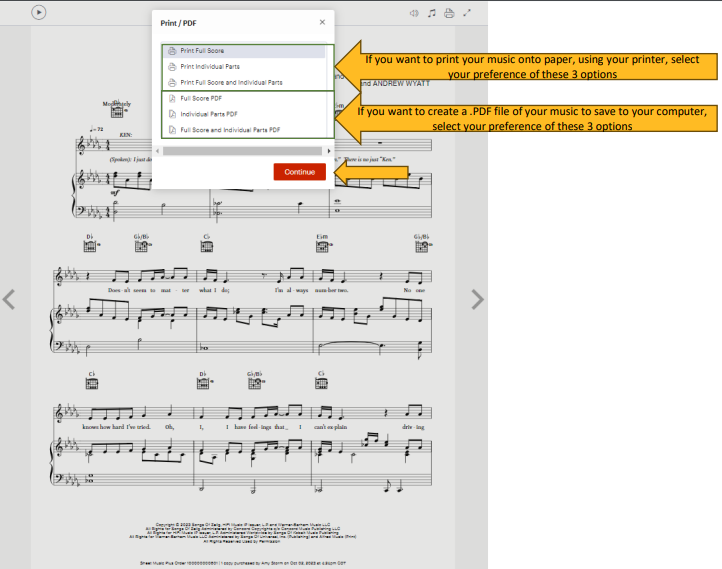The image size is (722, 569).
Task: Close the Print / PDF dialog
Action: click(321, 21)
